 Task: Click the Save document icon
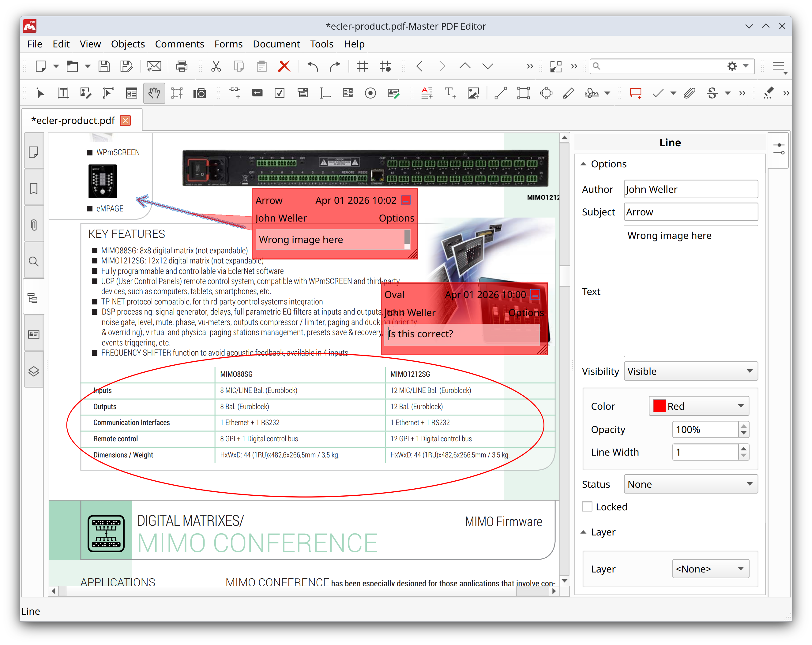click(x=104, y=66)
